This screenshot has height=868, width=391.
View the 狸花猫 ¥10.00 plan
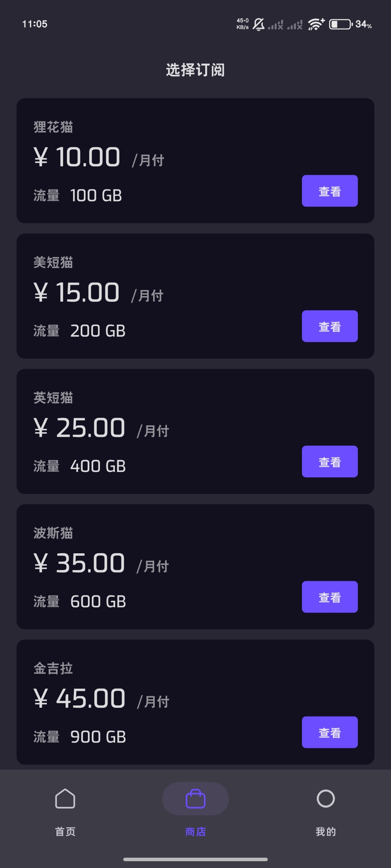coord(329,191)
